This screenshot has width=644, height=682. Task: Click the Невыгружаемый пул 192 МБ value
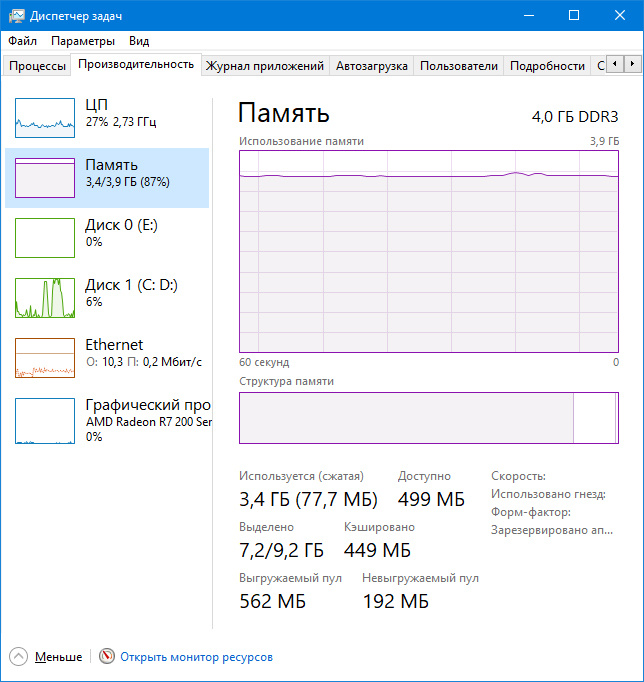coord(395,602)
